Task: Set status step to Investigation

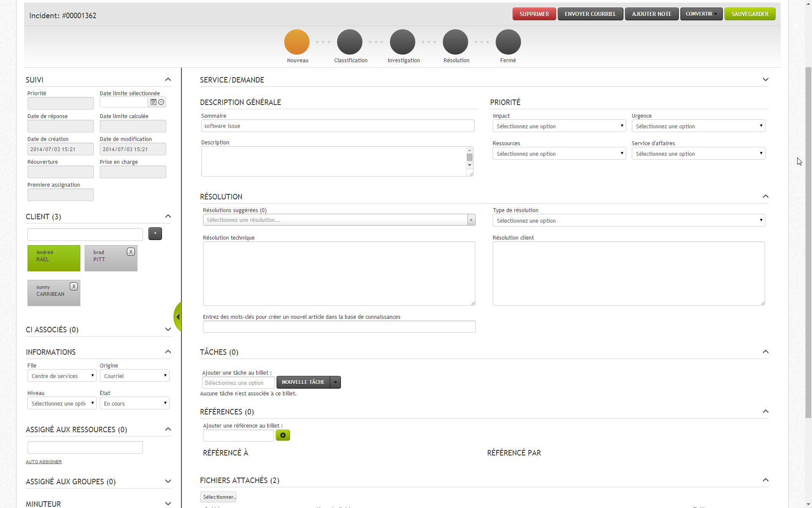Action: [403, 42]
